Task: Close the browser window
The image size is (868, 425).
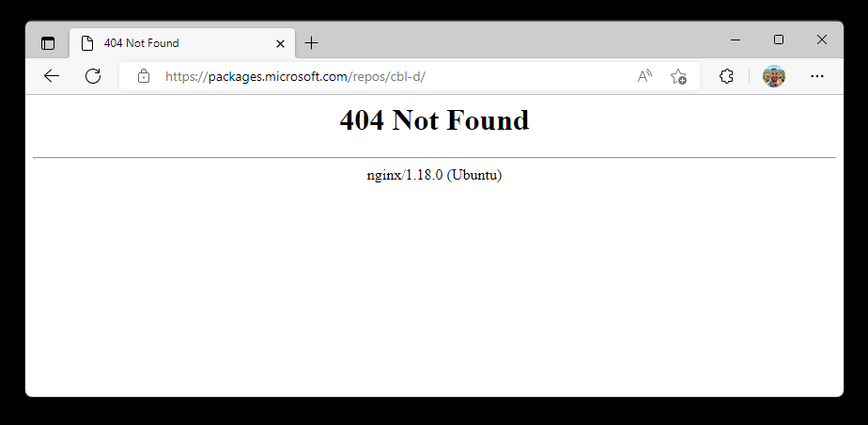Action: [x=821, y=39]
